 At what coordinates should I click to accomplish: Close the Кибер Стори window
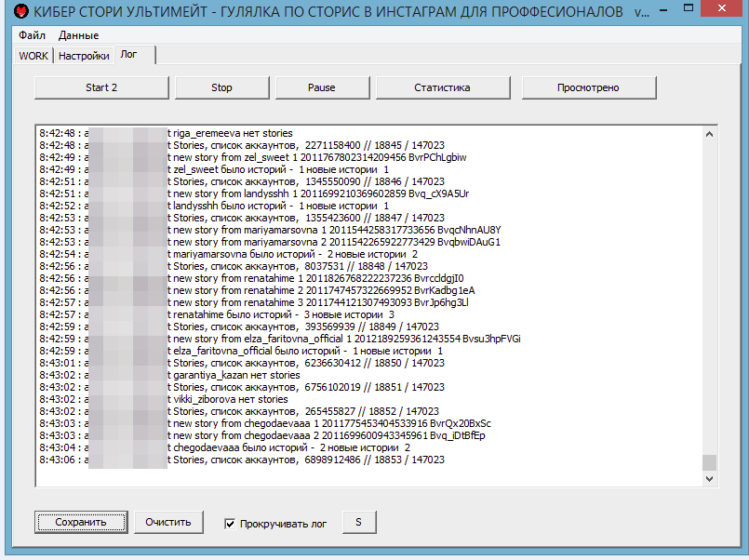[x=722, y=7]
